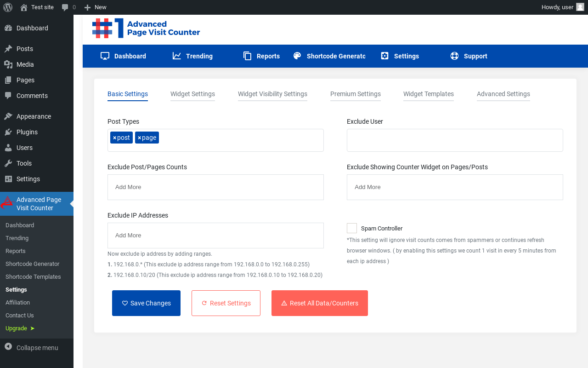Click the Test site name in admin bar
Viewport: 588px width, 368px height.
(x=42, y=7)
